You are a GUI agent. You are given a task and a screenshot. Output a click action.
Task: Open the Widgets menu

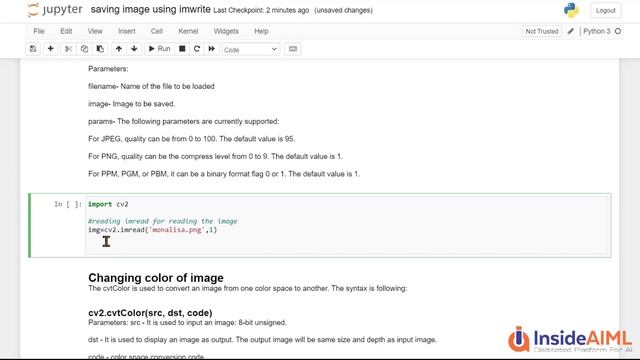coord(226,31)
